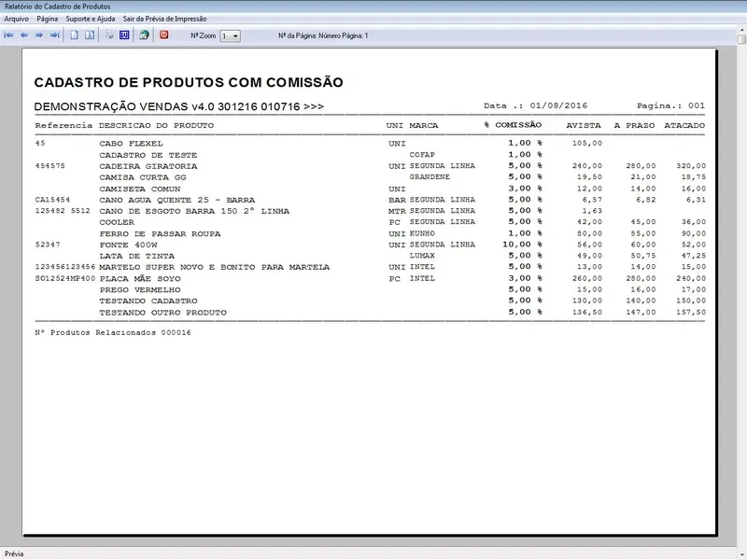747x560 pixels.
Task: Click the printer icon in toolbar
Action: pyautogui.click(x=109, y=35)
